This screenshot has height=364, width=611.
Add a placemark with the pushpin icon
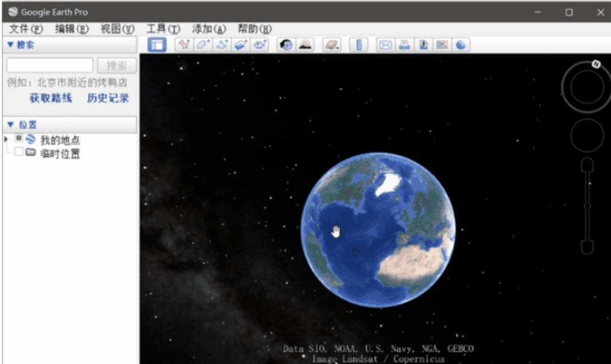[x=184, y=45]
